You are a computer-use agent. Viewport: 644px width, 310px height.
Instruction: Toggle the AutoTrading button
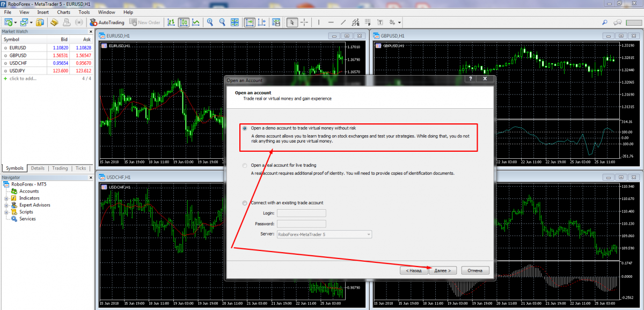pos(107,23)
